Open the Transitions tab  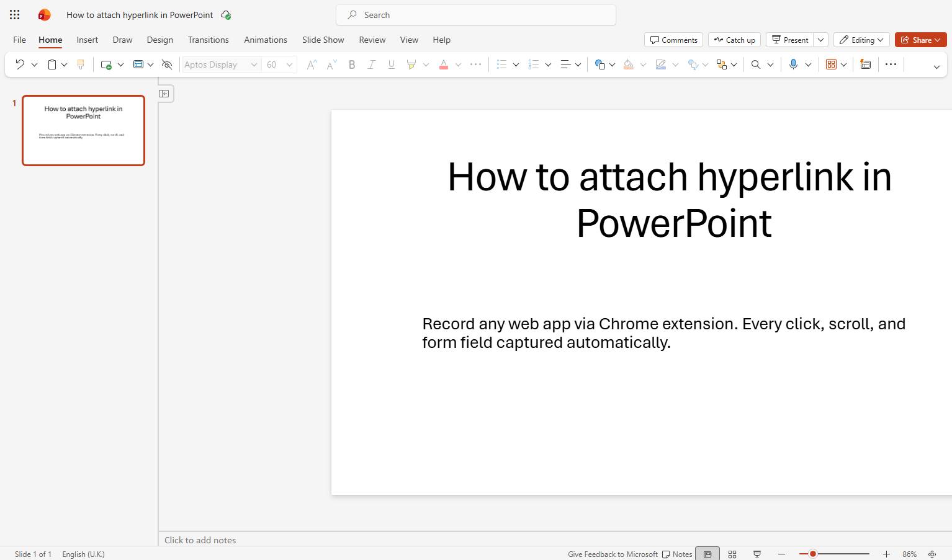coord(209,40)
